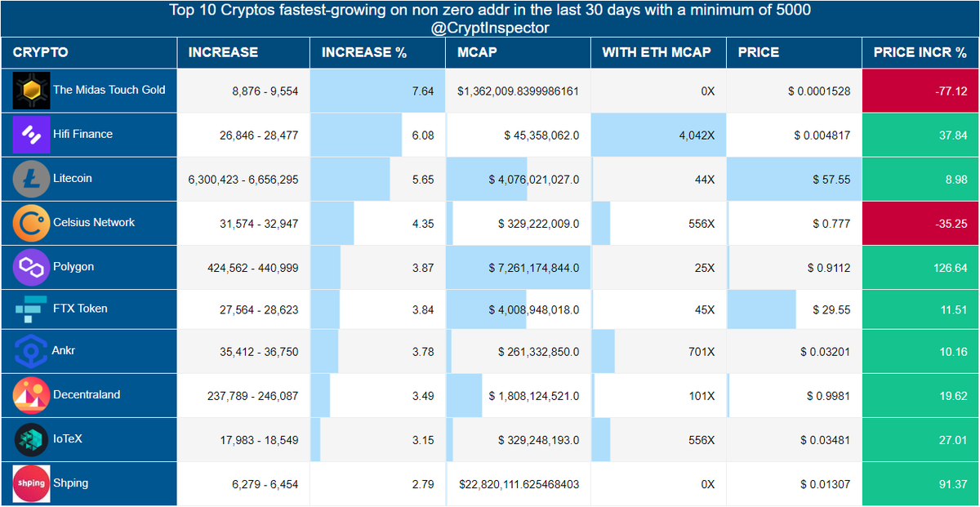
Task: Select the WITH ETH MCAP column header
Action: [x=658, y=52]
